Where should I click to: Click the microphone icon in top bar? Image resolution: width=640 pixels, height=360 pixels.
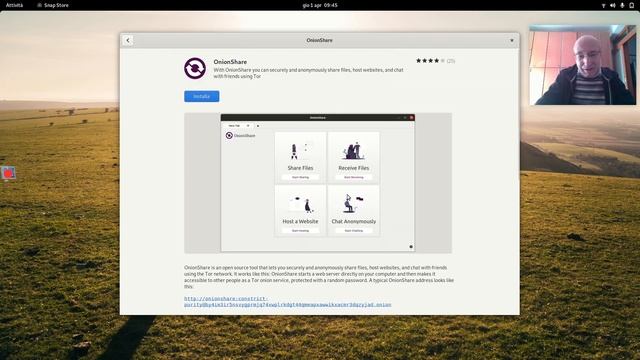click(x=622, y=5)
